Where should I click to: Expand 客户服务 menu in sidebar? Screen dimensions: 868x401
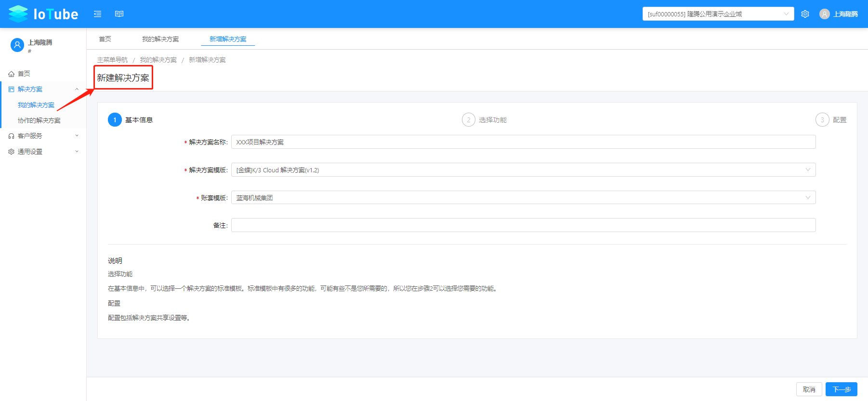click(x=43, y=136)
